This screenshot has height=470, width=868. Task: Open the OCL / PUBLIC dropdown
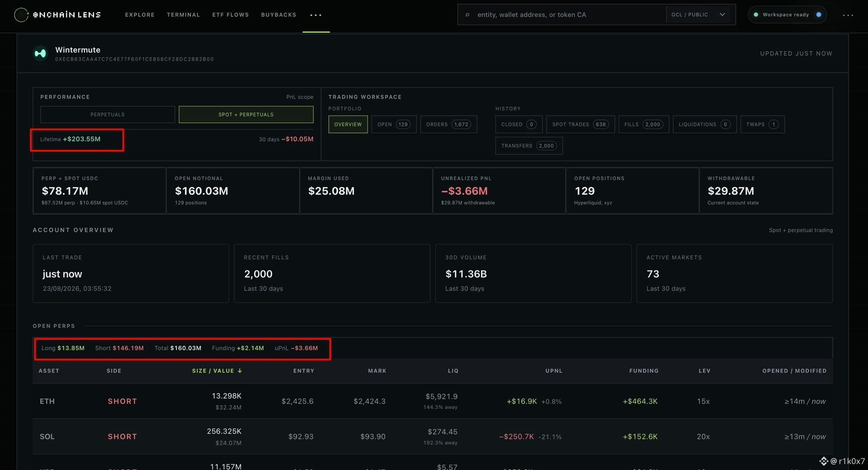click(x=698, y=15)
